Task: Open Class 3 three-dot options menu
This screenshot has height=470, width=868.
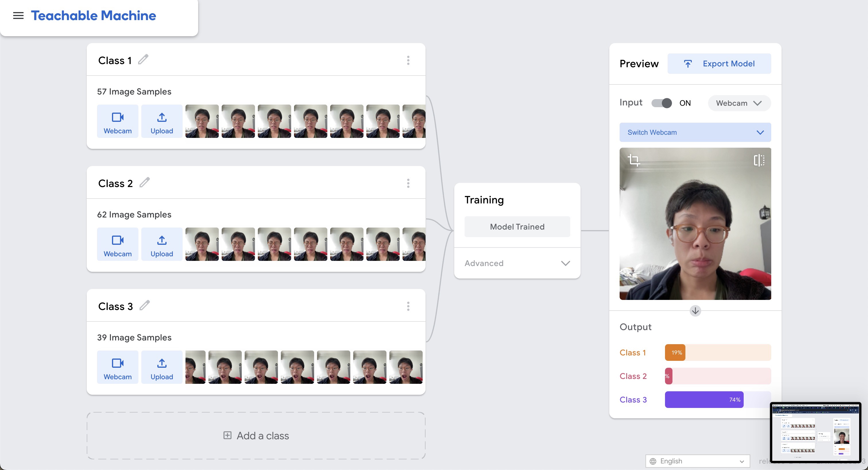Action: (408, 306)
